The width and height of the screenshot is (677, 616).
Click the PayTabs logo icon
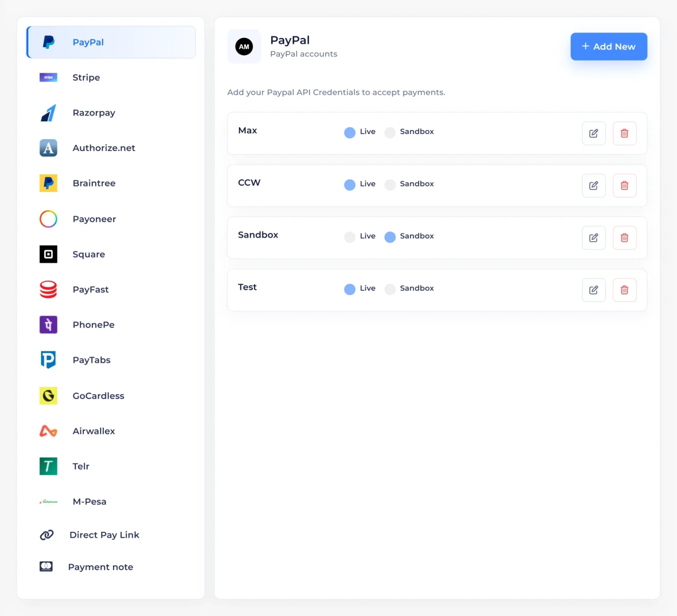(x=48, y=360)
